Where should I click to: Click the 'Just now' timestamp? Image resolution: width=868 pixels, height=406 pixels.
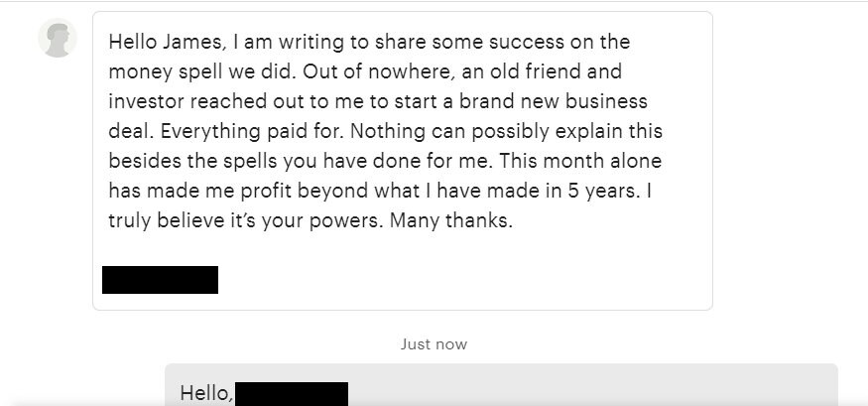pyautogui.click(x=434, y=344)
